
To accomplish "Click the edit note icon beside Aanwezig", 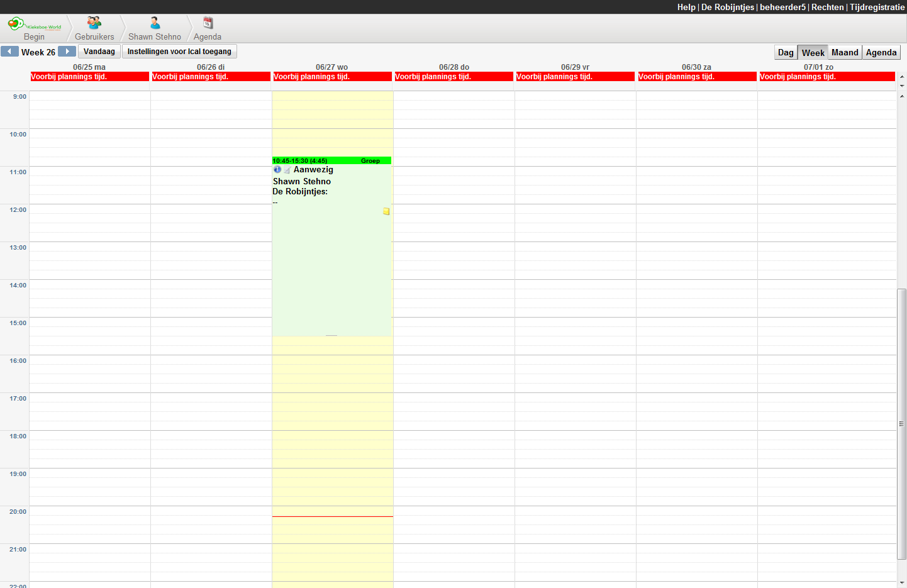I will (x=287, y=170).
